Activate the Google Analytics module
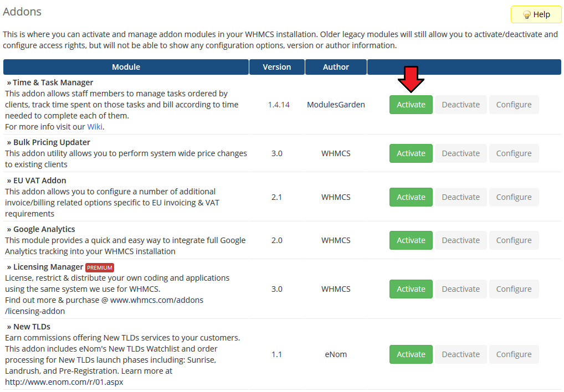 (x=411, y=240)
